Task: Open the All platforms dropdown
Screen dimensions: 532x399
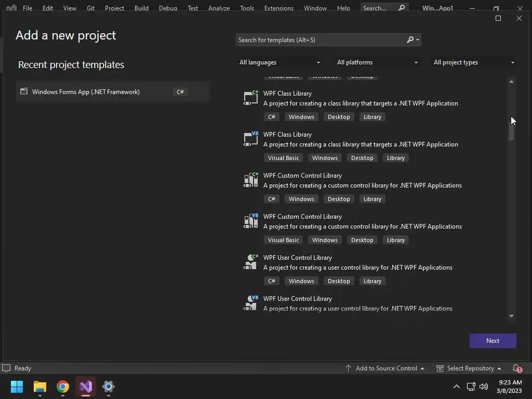Action: 377,62
